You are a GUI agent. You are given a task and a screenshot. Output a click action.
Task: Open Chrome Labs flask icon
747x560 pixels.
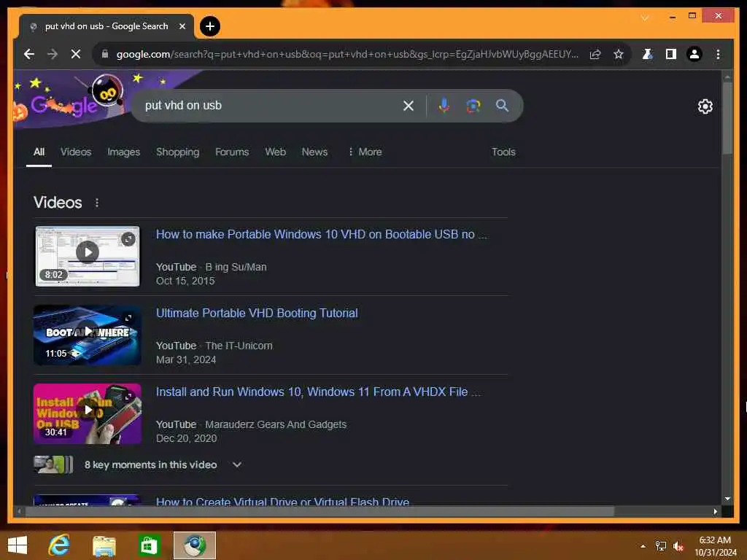click(647, 54)
